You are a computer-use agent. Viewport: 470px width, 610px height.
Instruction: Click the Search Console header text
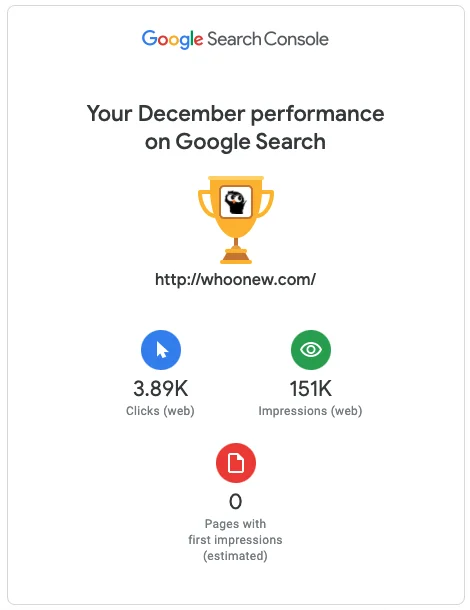[x=268, y=39]
